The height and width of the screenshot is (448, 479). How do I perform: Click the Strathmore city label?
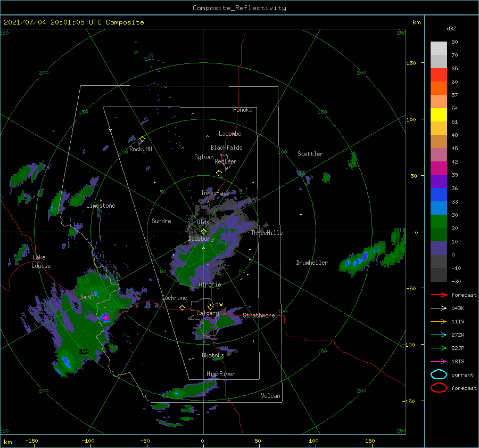[259, 315]
